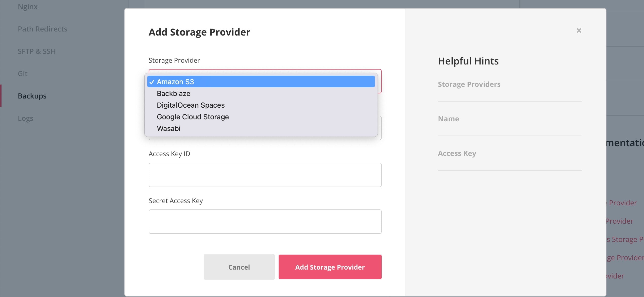Choose Wasabi from the dropdown list
The width and height of the screenshot is (644, 297).
(x=261, y=128)
